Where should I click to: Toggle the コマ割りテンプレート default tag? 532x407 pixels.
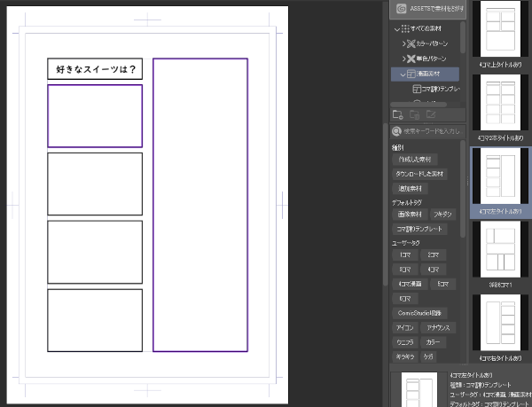[x=419, y=230]
